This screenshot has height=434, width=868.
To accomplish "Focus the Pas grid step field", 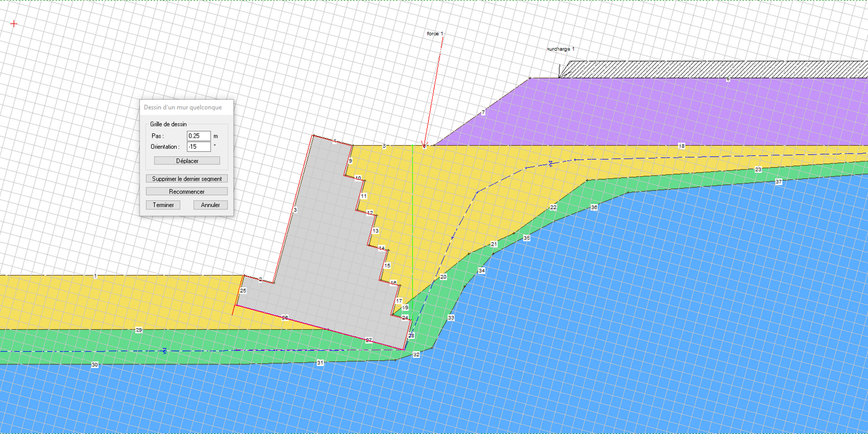I will point(198,136).
